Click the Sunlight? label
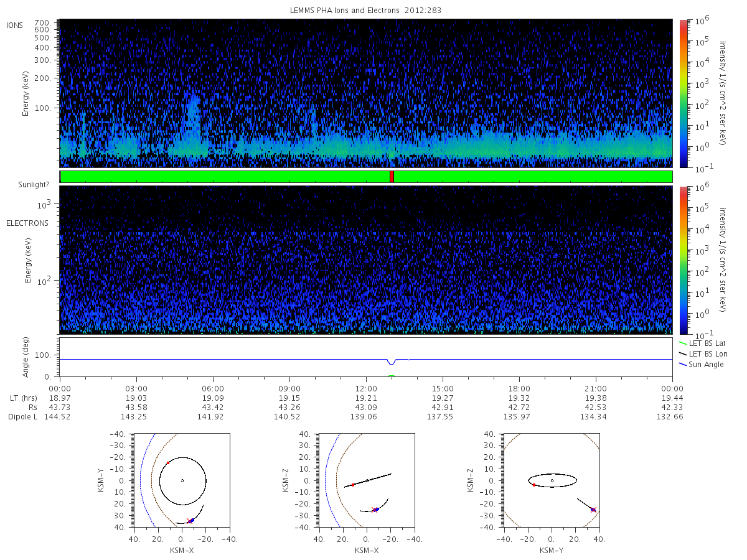This screenshot has height=560, width=747. [26, 185]
